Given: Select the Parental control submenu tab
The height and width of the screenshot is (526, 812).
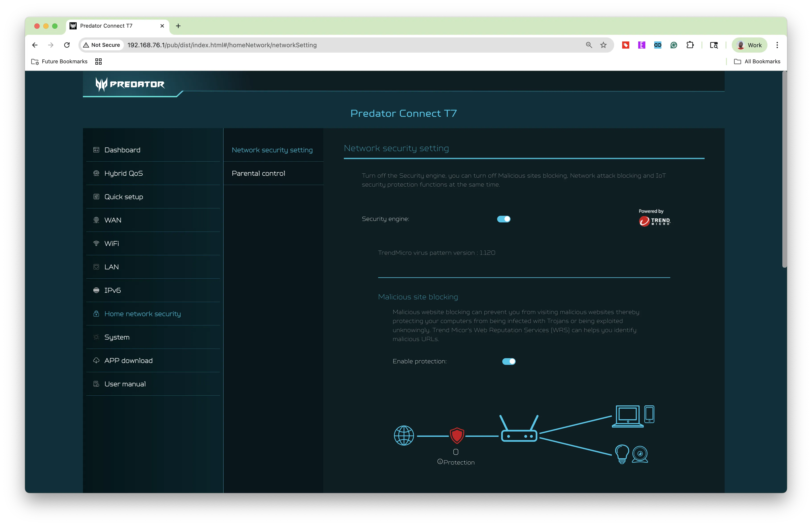Looking at the screenshot, I should coord(273,173).
